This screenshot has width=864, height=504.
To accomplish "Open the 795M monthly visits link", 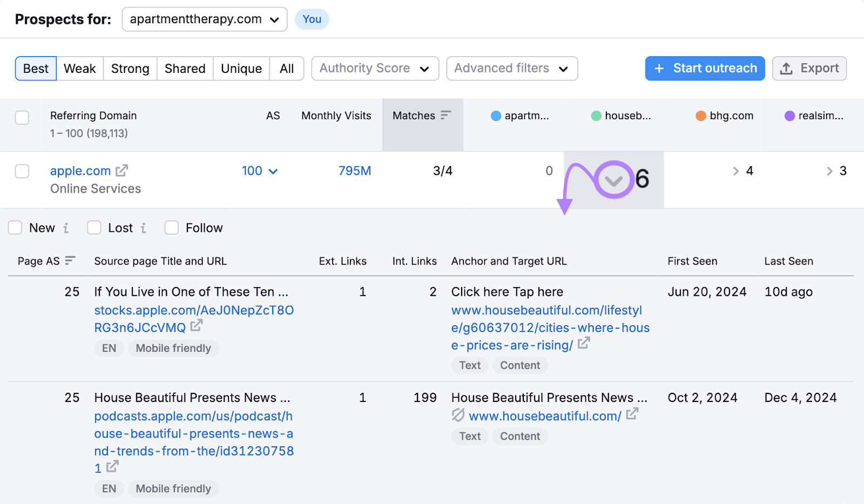I will (x=355, y=171).
